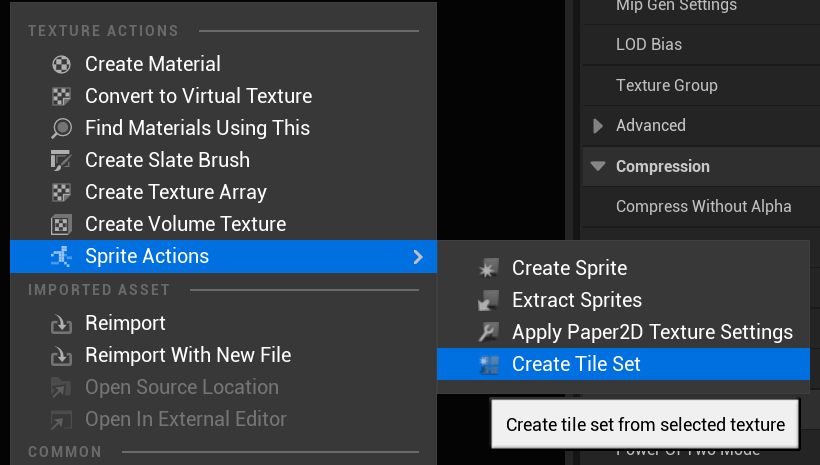
Task: Expand the Advanced section arrow
Action: tap(598, 126)
